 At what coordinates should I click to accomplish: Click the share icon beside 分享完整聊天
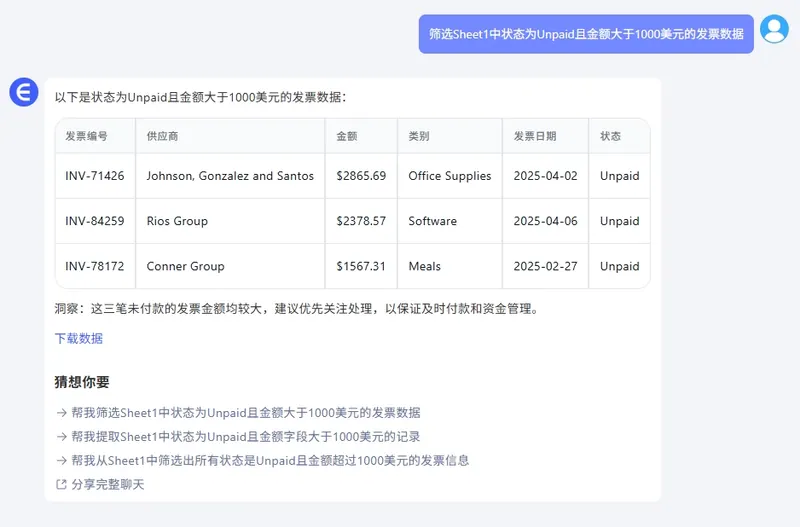(61, 484)
